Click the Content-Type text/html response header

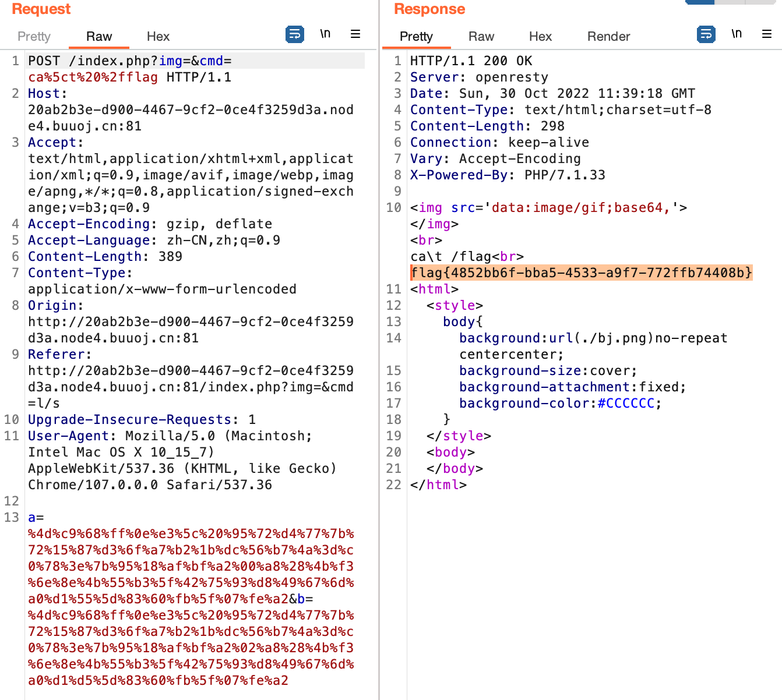click(x=561, y=109)
